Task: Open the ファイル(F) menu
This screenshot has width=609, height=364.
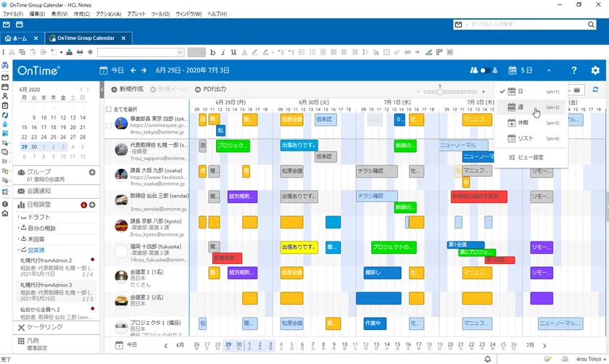Action: pos(13,14)
